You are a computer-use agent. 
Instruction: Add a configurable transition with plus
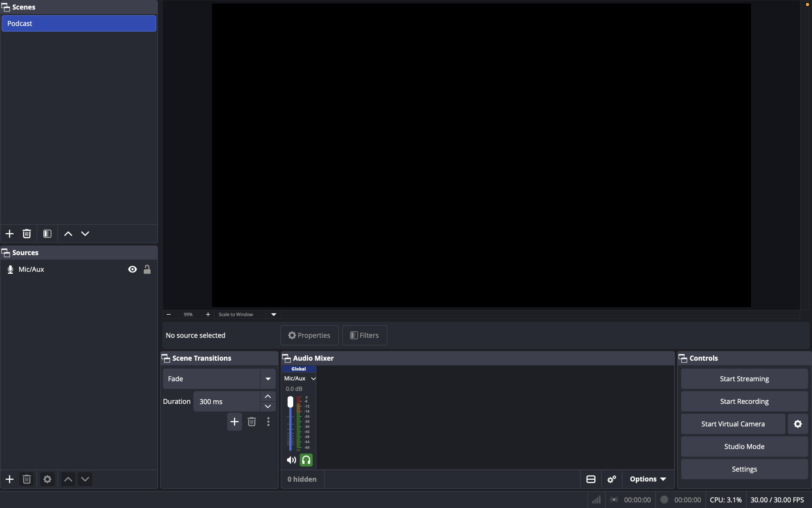[234, 422]
